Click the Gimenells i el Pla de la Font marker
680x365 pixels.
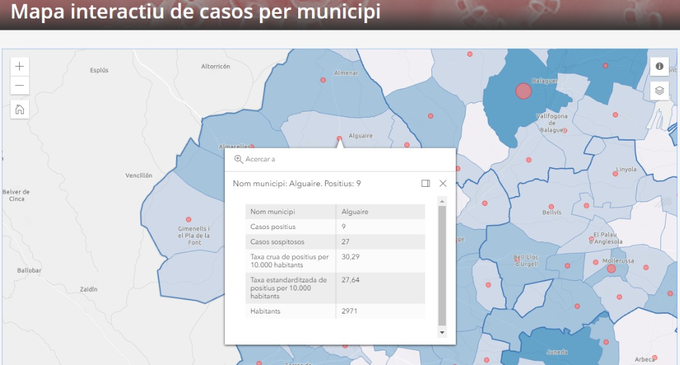[x=189, y=219]
